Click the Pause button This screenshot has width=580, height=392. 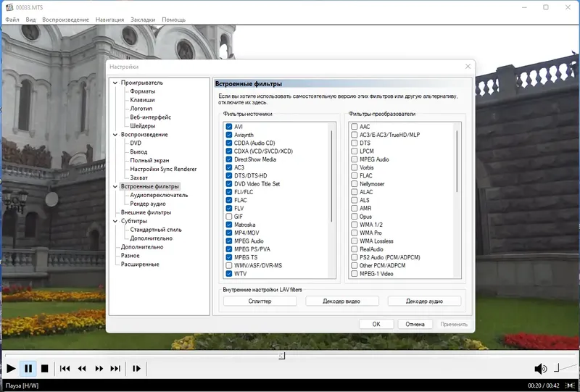[x=28, y=368]
